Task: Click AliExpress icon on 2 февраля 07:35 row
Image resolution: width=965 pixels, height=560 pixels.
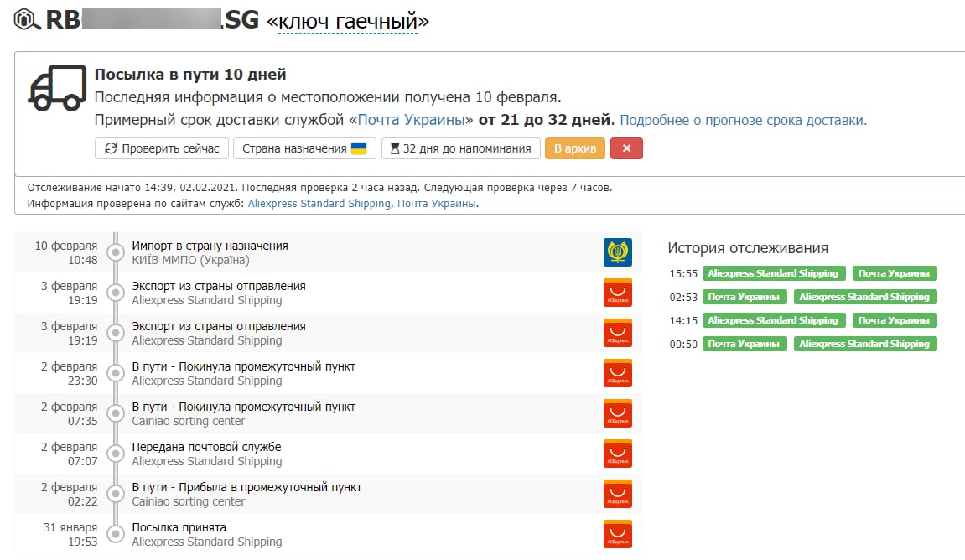Action: click(x=617, y=413)
